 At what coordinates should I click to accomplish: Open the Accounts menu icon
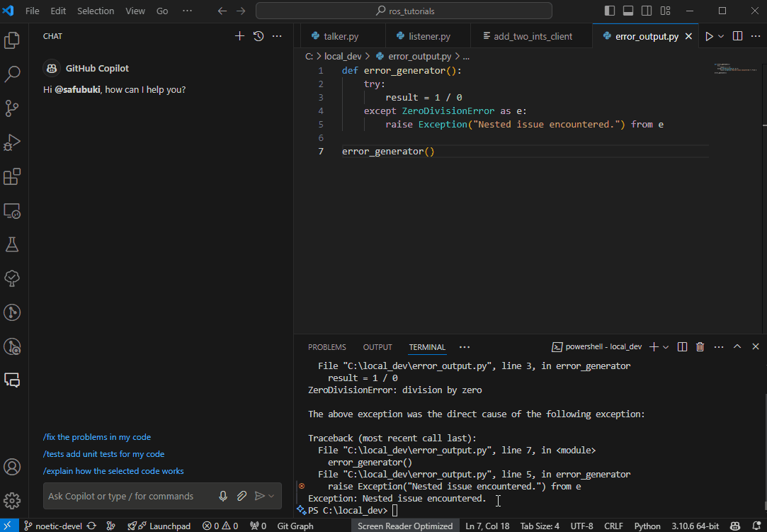tap(12, 467)
